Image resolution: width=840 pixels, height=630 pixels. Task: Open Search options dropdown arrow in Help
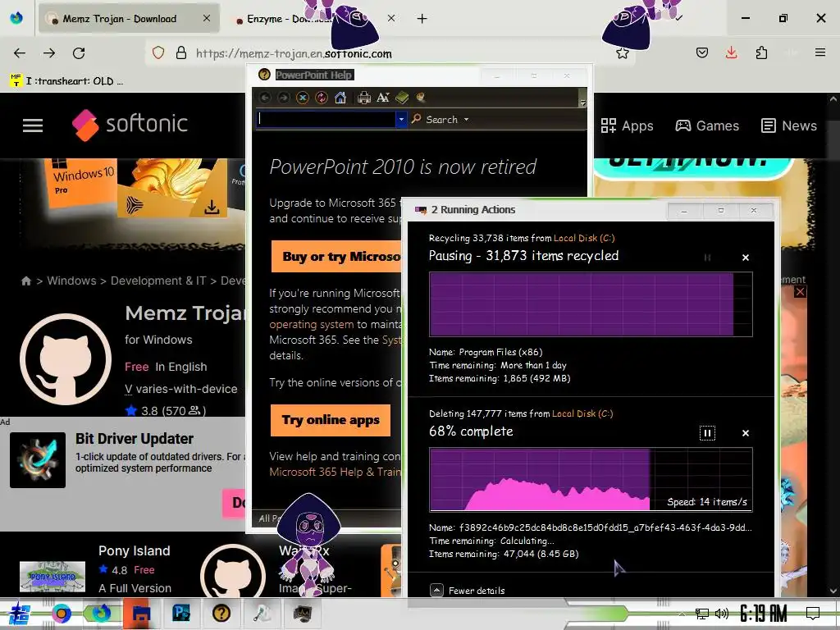[466, 120]
